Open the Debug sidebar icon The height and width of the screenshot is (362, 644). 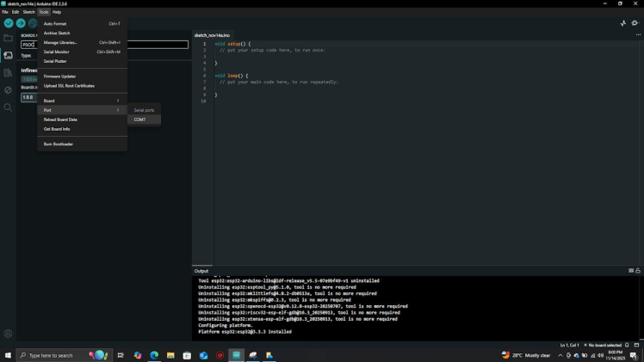click(x=8, y=90)
